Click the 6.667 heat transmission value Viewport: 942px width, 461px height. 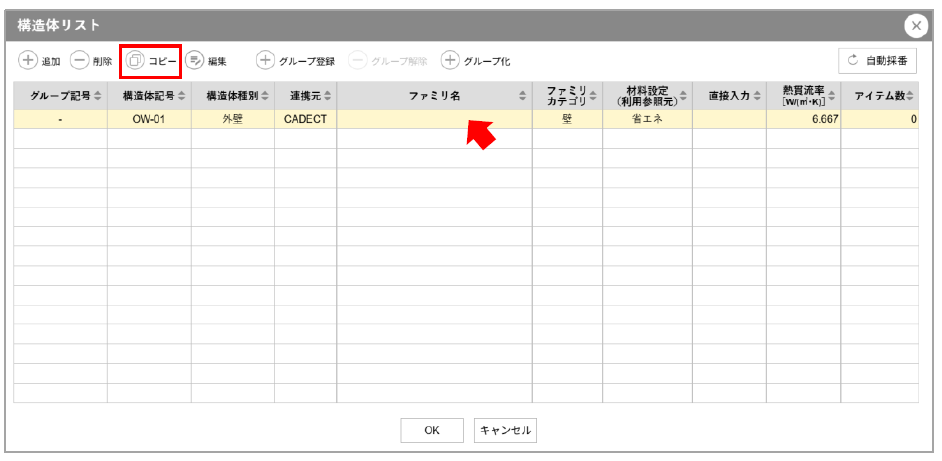(803, 119)
